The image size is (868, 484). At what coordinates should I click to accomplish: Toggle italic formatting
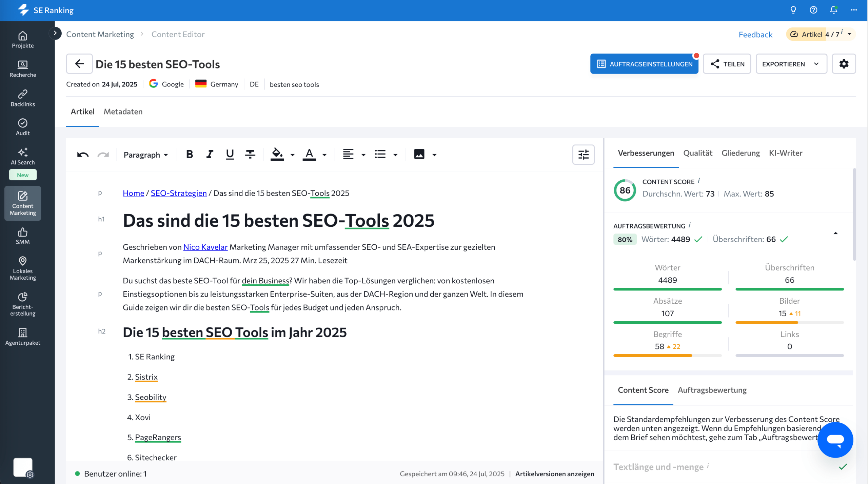coord(210,155)
